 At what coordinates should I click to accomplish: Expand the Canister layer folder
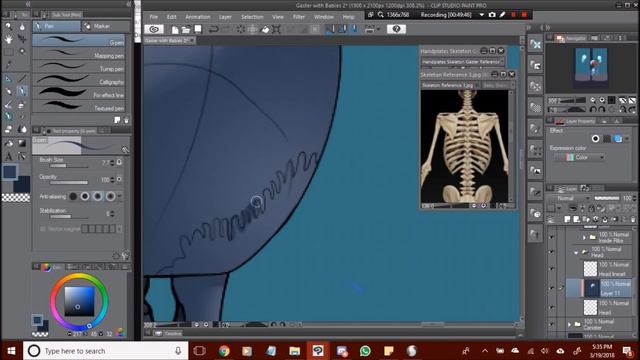point(569,324)
